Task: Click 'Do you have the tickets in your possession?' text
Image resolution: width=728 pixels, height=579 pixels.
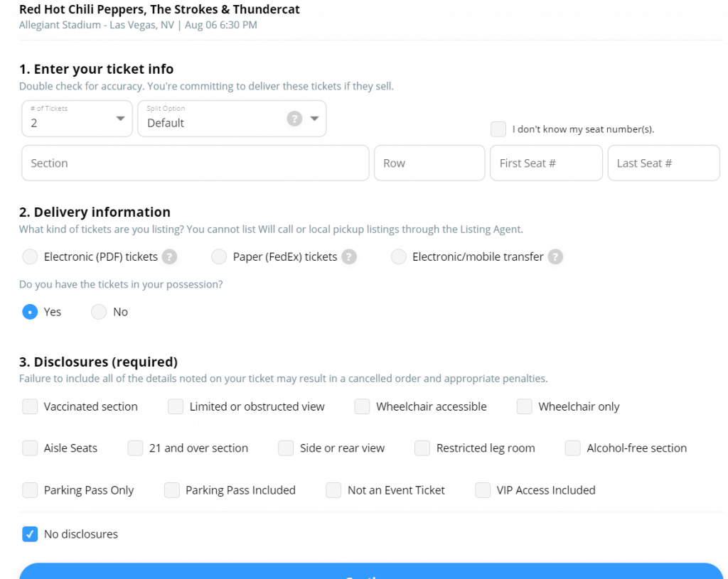Action: [121, 284]
